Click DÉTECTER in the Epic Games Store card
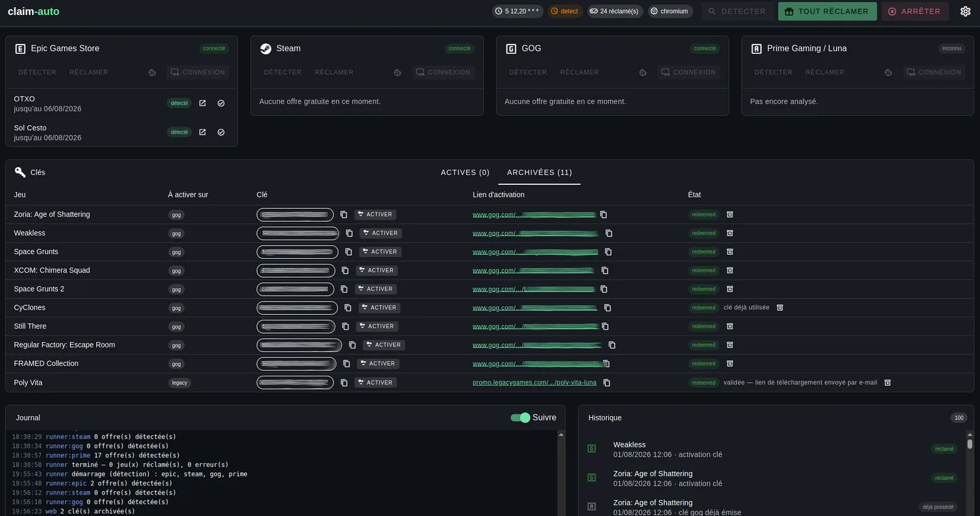 (38, 72)
